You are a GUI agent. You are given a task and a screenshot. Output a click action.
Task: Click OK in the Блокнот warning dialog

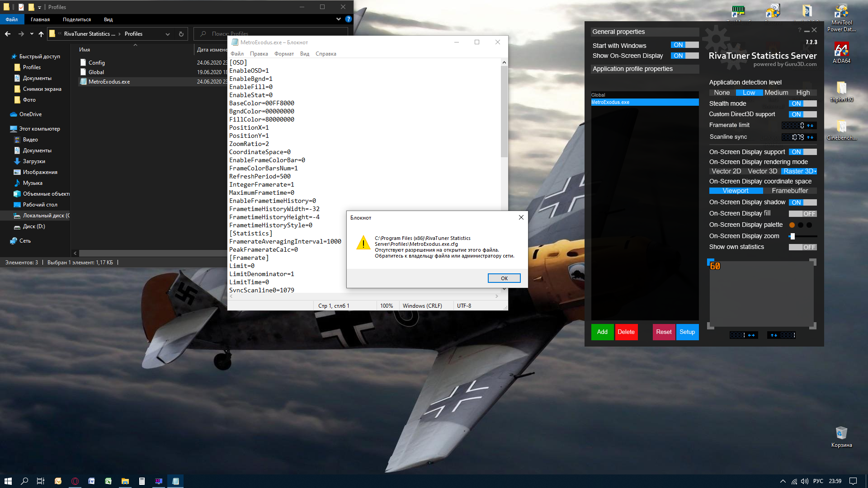click(x=504, y=278)
